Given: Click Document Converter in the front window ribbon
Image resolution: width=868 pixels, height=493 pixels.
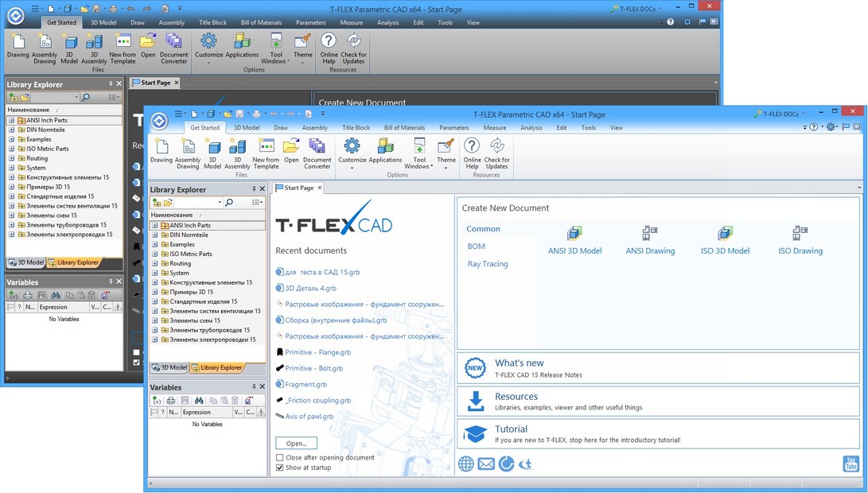Looking at the screenshot, I should [x=317, y=153].
